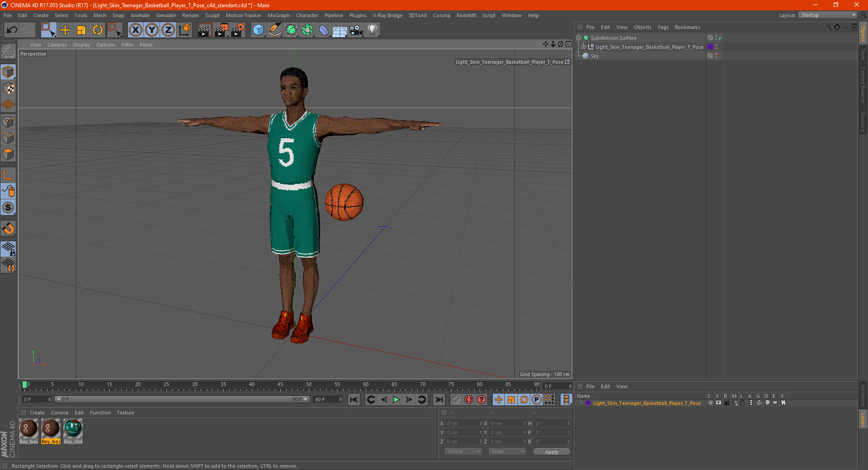
Task: Open the Scale size-mode dropdown
Action: click(507, 451)
